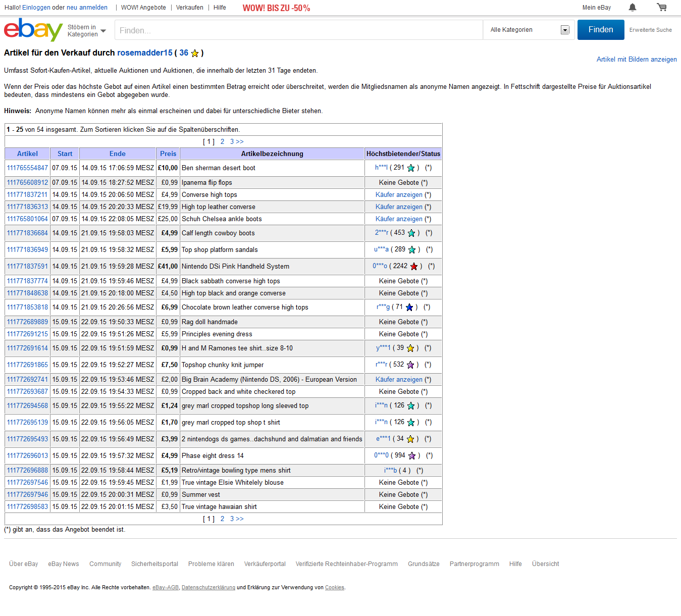681x616 pixels.
Task: Click the Datenschutzerklärung link
Action: tap(208, 587)
